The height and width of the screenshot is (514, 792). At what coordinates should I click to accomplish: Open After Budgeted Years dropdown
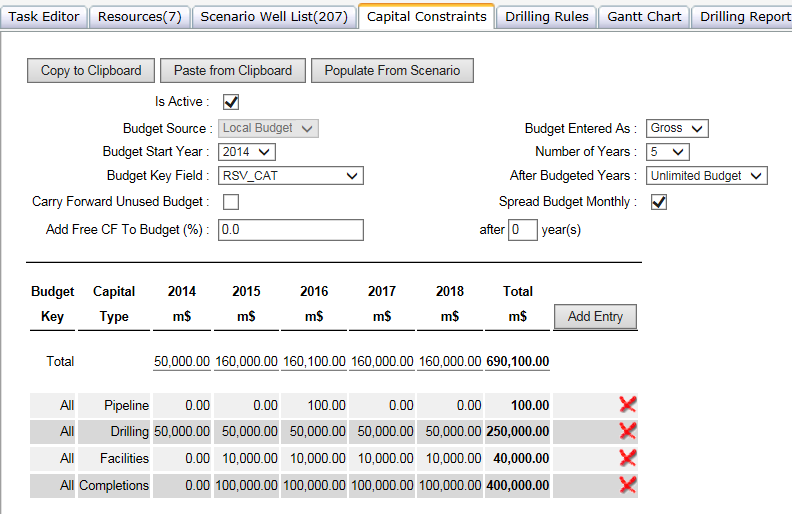coord(706,176)
